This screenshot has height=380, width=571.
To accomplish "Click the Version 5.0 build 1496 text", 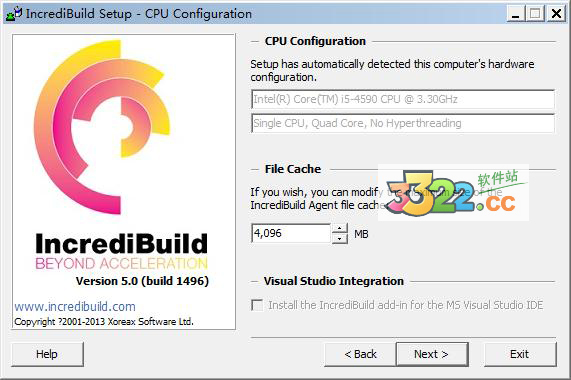I will coord(142,281).
